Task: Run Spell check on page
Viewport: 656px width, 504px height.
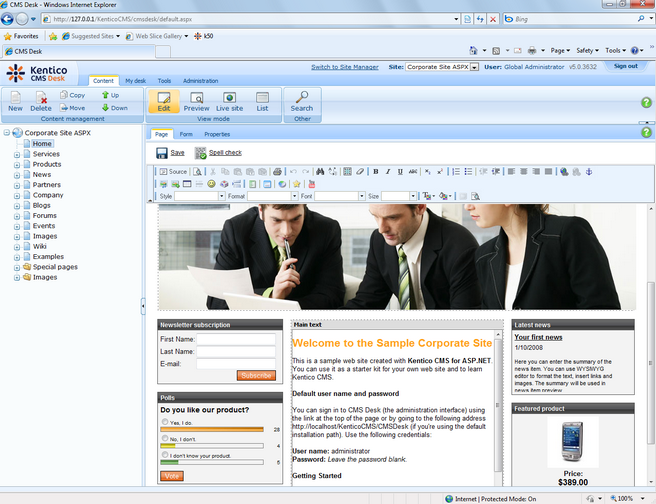Action: click(201, 153)
